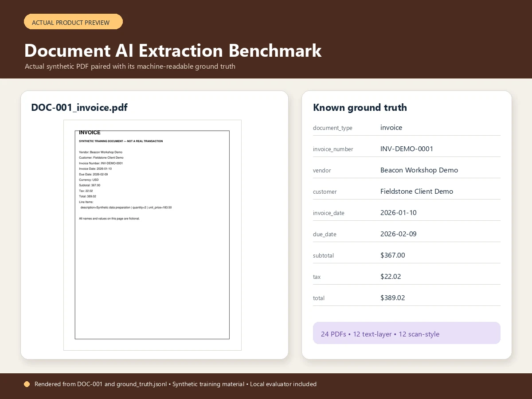Click the invoice value for document_type

[391, 128]
